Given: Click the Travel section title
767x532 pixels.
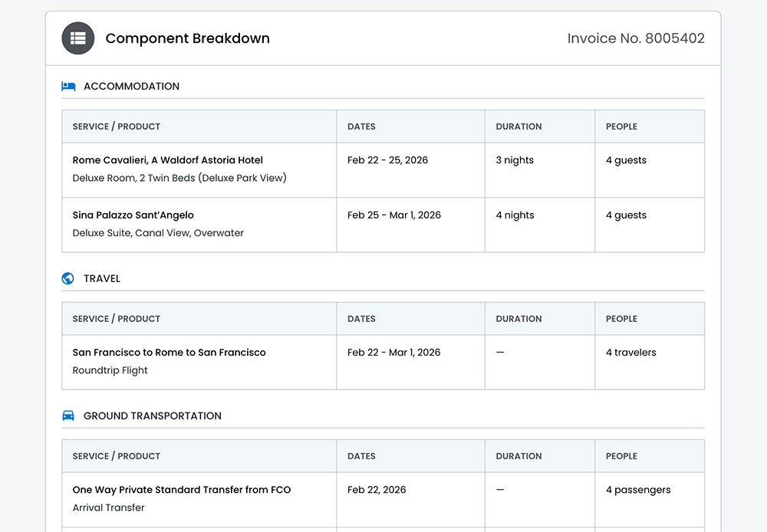Looking at the screenshot, I should [x=102, y=278].
